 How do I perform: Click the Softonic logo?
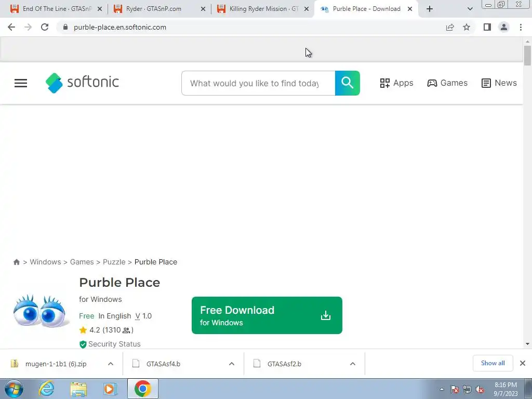82,83
